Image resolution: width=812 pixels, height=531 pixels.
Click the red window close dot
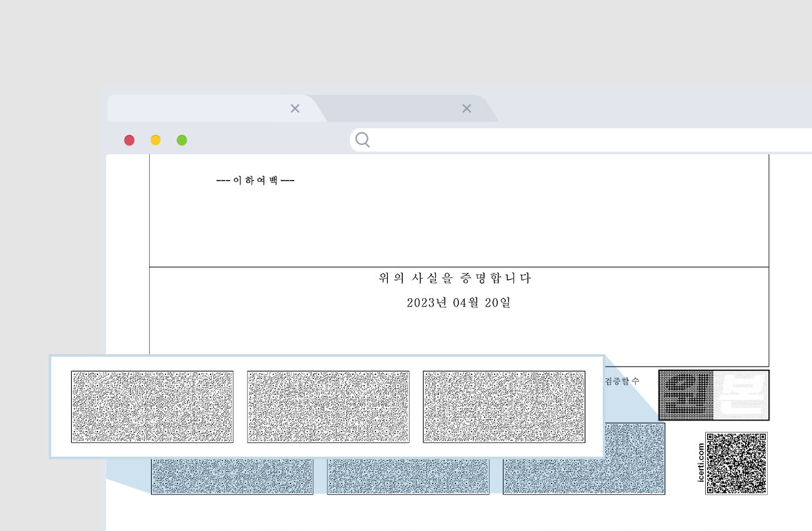(129, 141)
